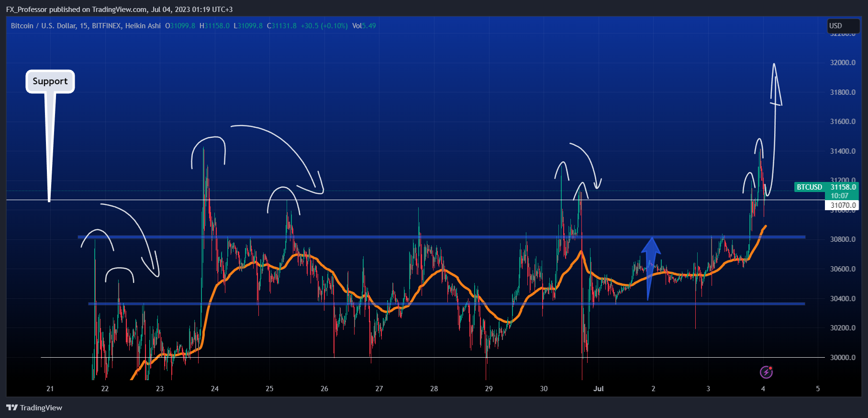Click date label 2 on time axis
This screenshot has width=868, height=418.
coord(653,389)
